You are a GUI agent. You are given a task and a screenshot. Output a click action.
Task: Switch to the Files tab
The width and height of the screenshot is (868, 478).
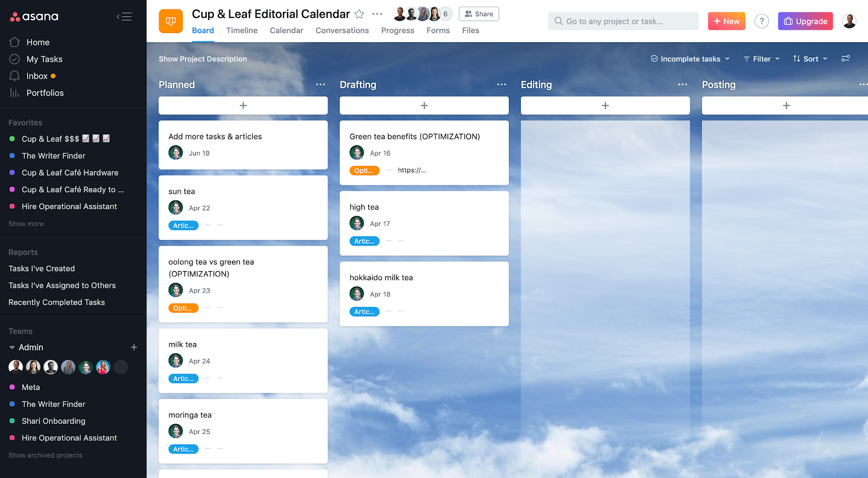coord(471,30)
